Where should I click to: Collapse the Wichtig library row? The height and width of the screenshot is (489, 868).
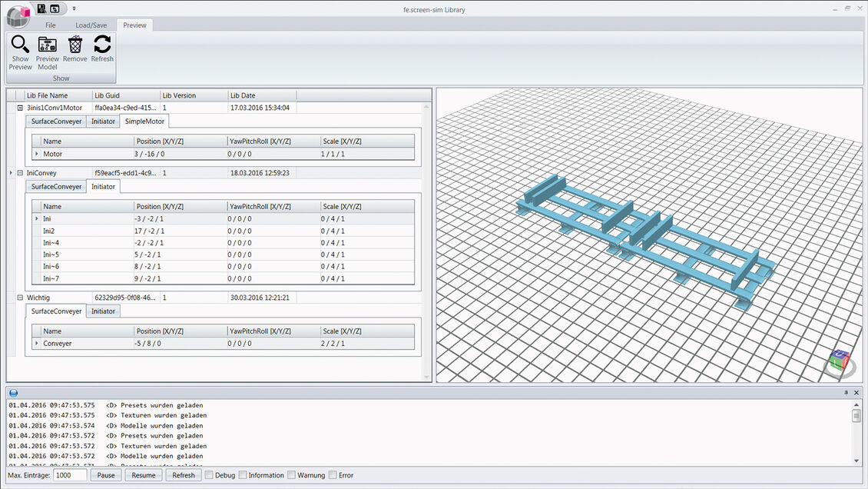click(x=20, y=298)
